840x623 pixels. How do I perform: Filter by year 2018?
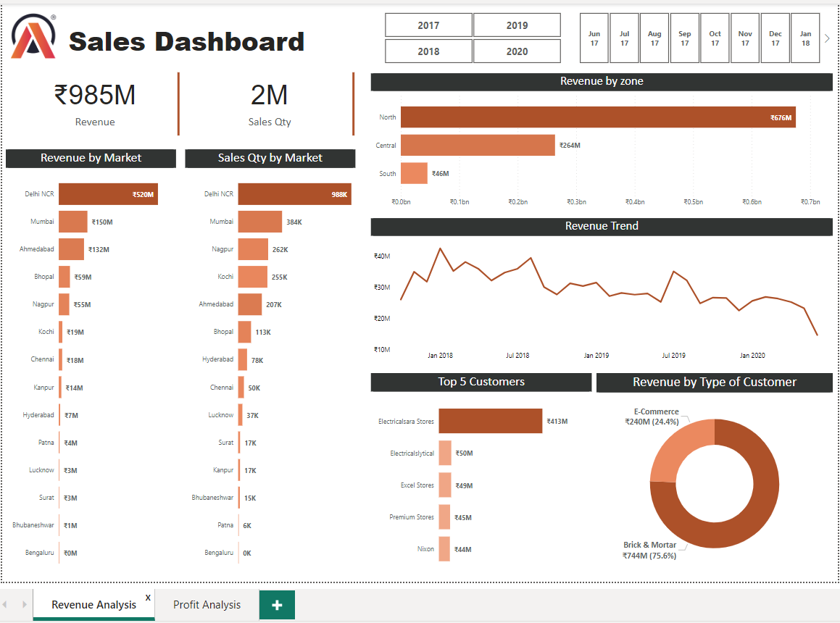[428, 51]
